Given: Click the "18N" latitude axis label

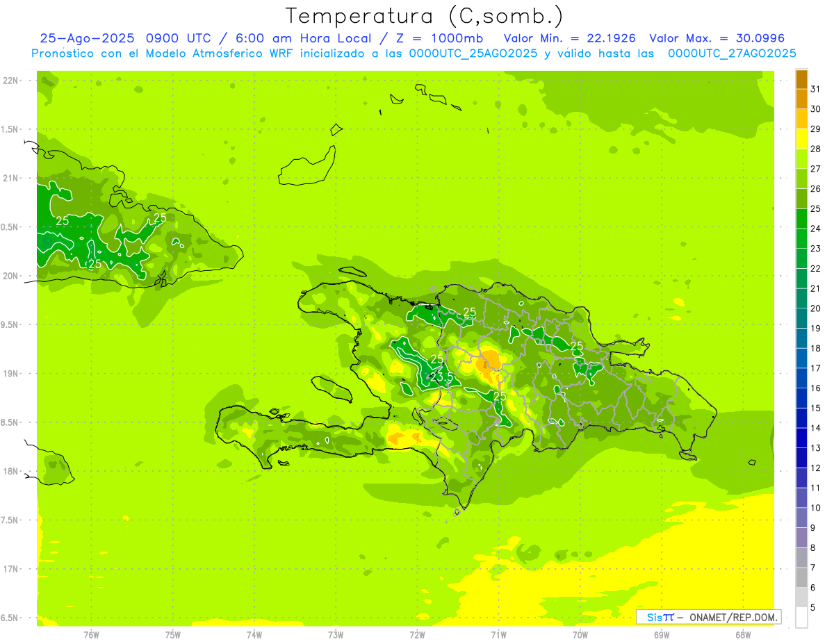Looking at the screenshot, I should tap(10, 471).
